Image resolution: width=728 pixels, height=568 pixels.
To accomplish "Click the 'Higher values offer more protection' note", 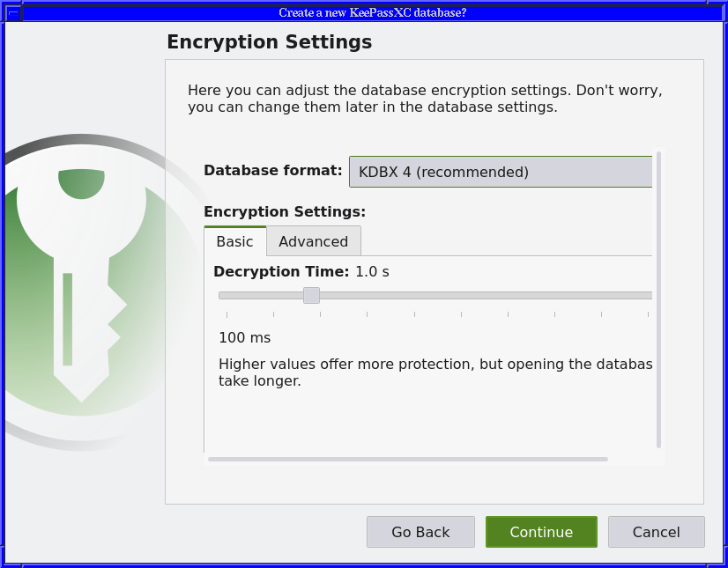I will pyautogui.click(x=435, y=373).
